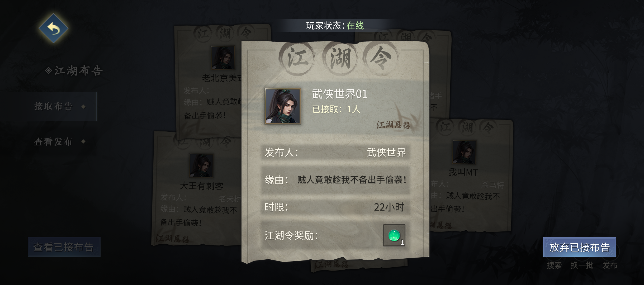Click the 江湖恩怨 stamp on center card
This screenshot has height=285, width=644.
393,125
